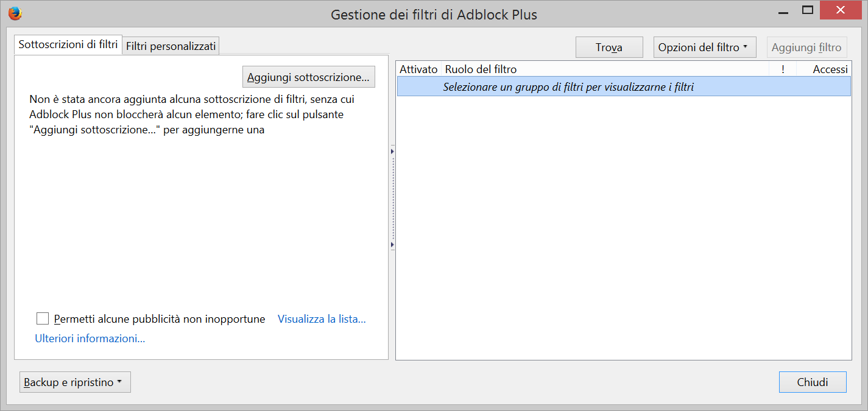
Task: Maximize the filter management window
Action: [808, 10]
